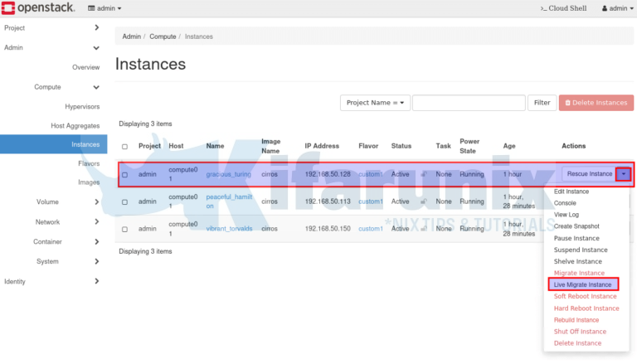This screenshot has width=637, height=364.
Task: Click the Rescue Instance button
Action: [x=589, y=174]
